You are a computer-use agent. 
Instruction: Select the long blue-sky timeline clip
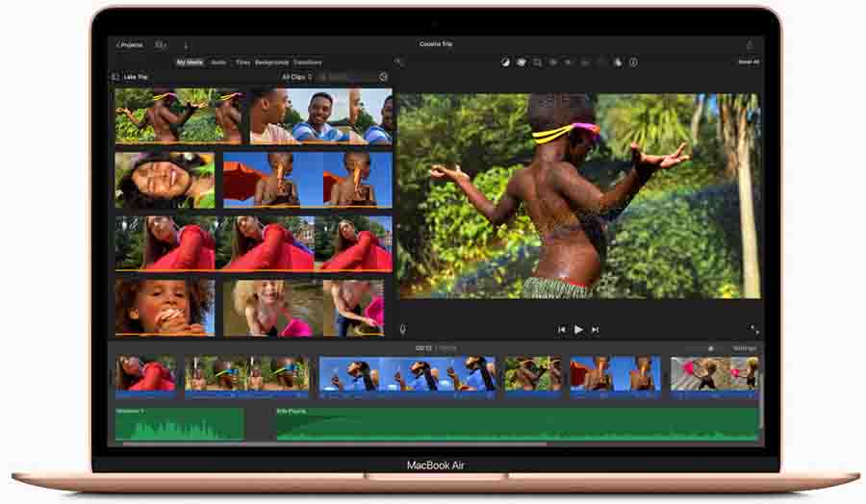pos(407,377)
